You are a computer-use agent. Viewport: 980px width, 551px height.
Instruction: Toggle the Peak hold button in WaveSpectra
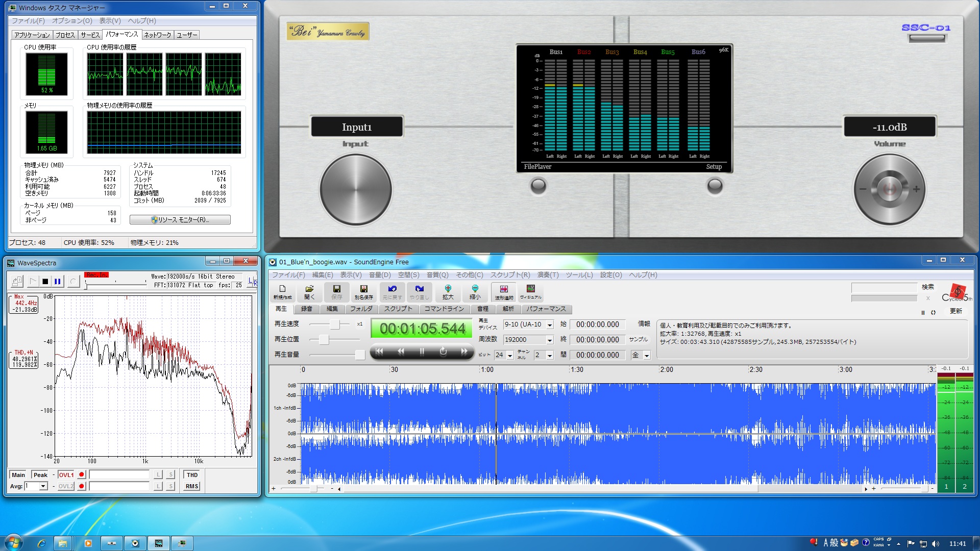pos(40,475)
